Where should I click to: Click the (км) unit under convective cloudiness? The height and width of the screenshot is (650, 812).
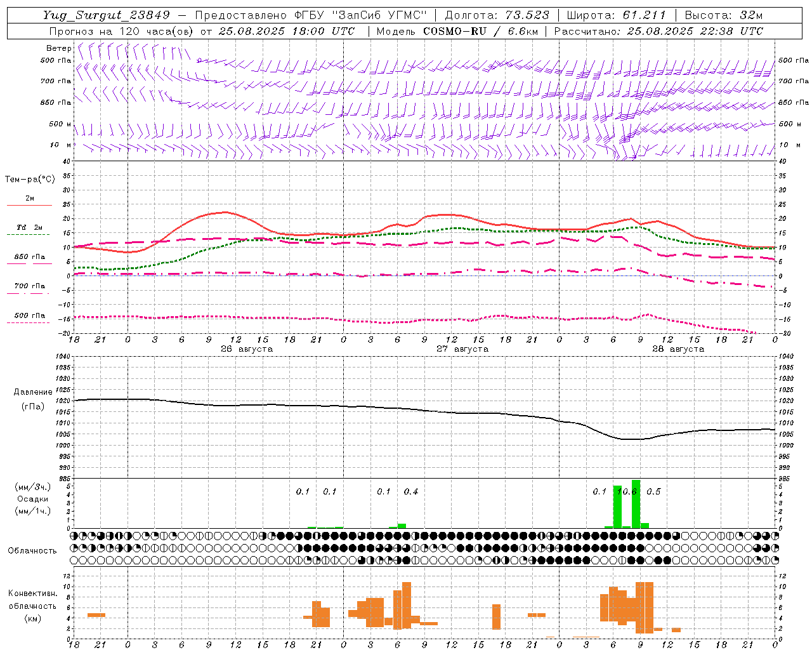33,618
